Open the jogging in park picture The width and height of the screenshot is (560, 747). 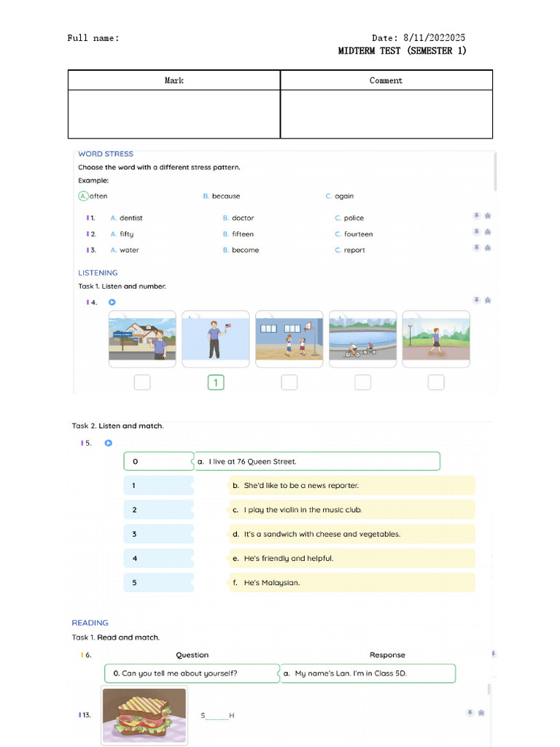[x=436, y=338]
